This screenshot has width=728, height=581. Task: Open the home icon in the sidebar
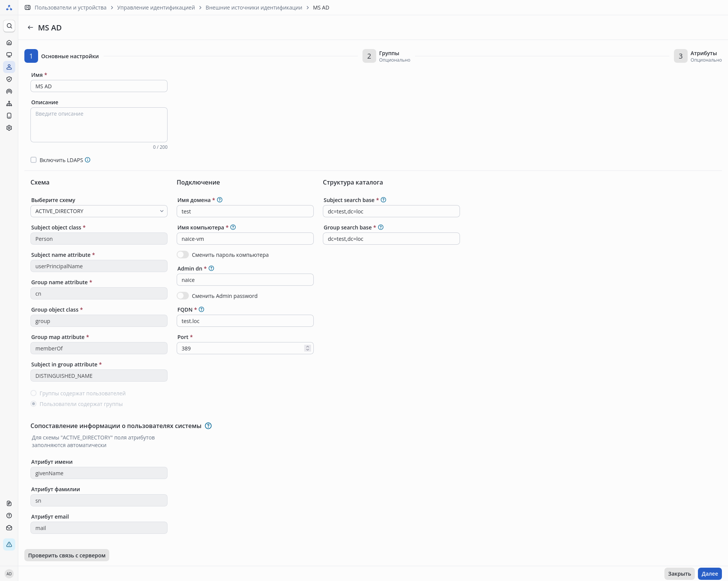point(9,43)
